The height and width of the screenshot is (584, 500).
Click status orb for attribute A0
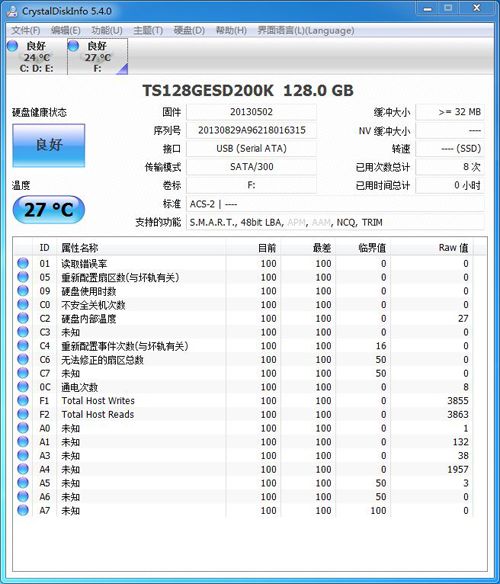[x=23, y=428]
